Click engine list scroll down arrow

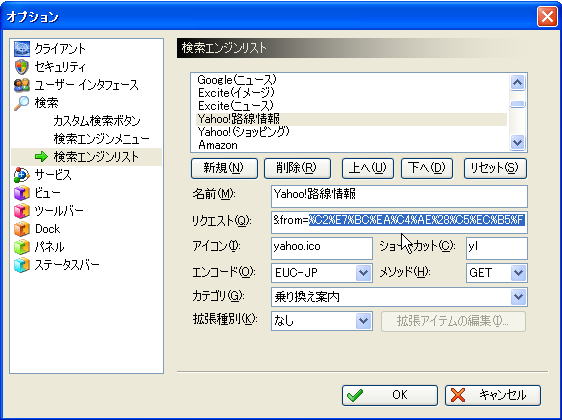click(x=518, y=142)
